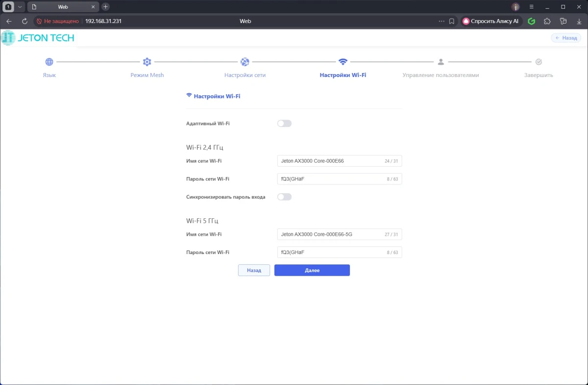Open the browser downloads icon
The height and width of the screenshot is (385, 588).
coord(579,22)
